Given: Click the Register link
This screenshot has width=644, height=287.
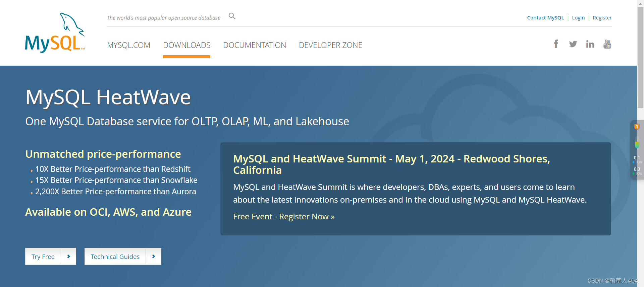Looking at the screenshot, I should (602, 18).
